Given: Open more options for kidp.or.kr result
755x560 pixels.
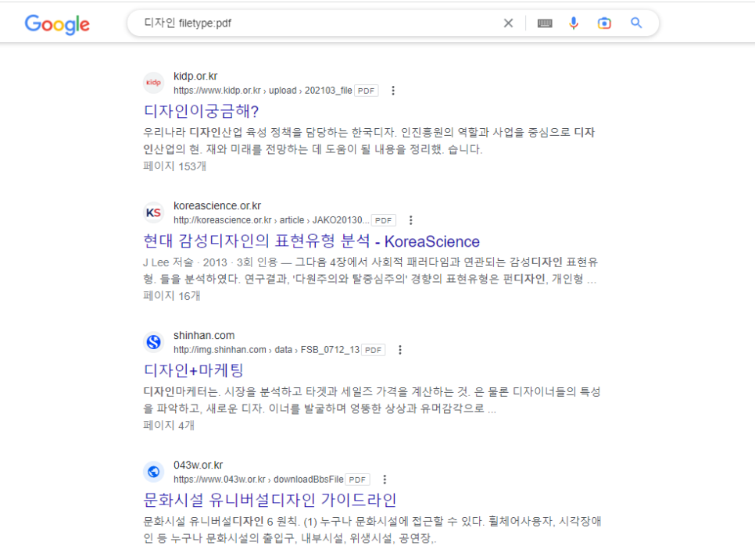Looking at the screenshot, I should point(393,91).
